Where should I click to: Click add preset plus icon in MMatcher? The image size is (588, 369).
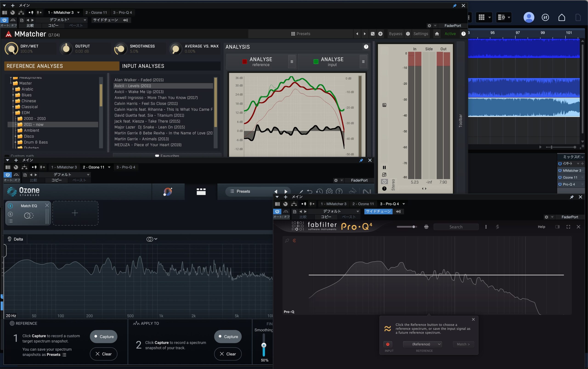pyautogui.click(x=380, y=34)
